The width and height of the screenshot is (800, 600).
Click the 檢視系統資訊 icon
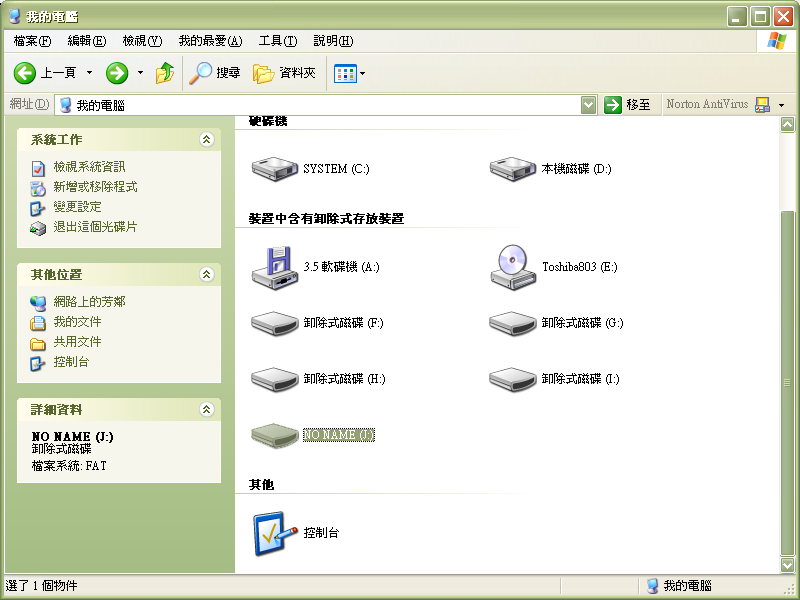click(38, 168)
